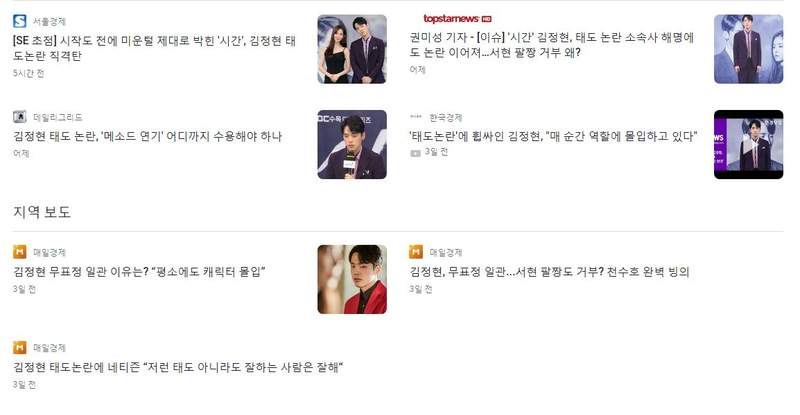
Task: Click 매일경제 M icon above 네티즌 headline
Action: click(x=19, y=348)
